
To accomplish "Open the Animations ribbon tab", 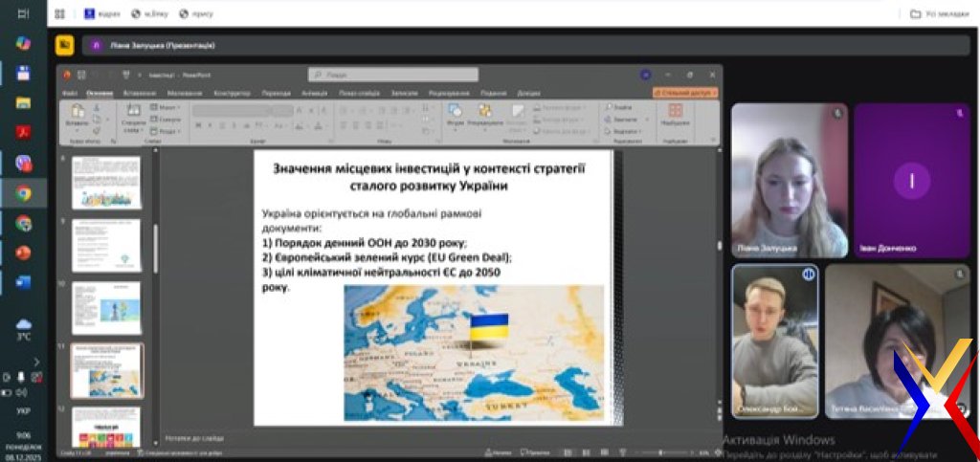I will [314, 93].
